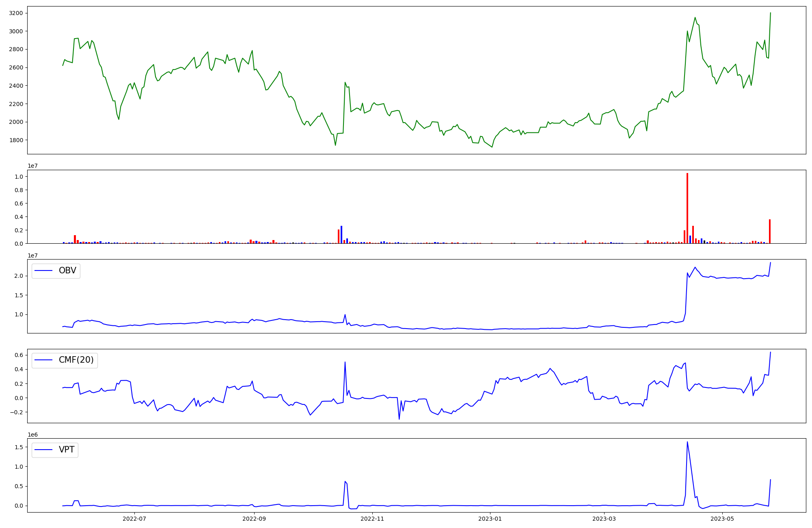Click the 2022-09 x-axis date label
Screen dimensions: 812x528
(254, 519)
